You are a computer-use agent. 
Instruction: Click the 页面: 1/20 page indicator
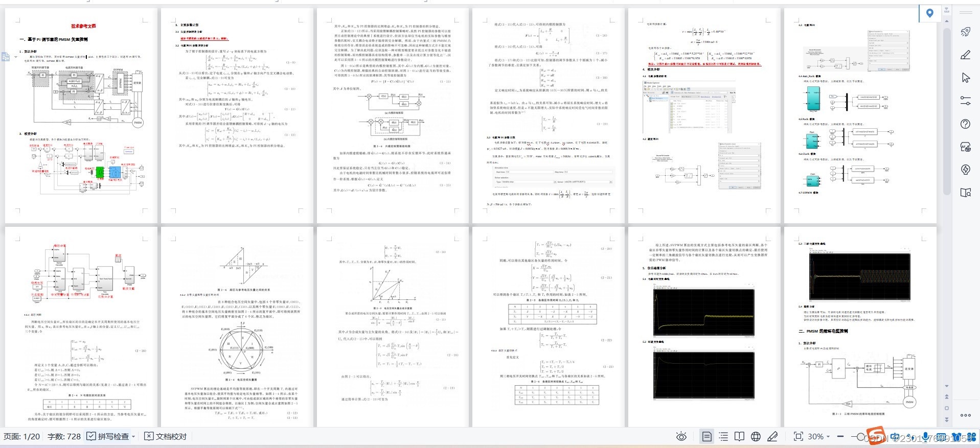22,436
